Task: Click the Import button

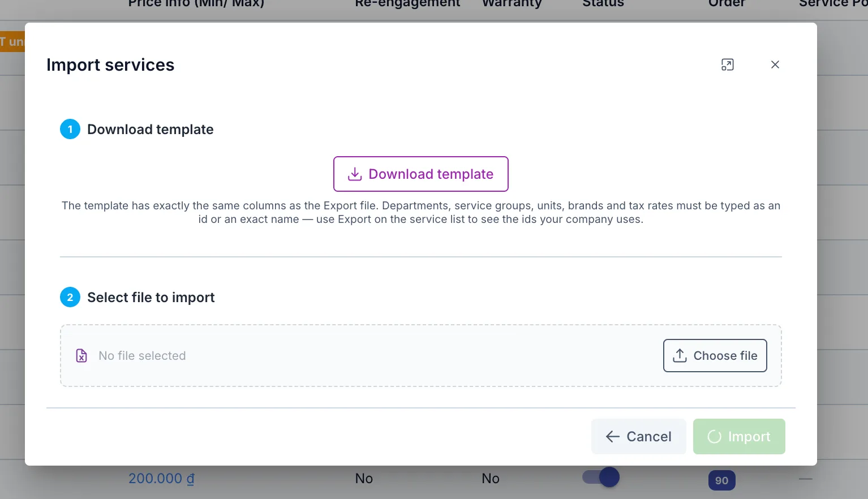Action: tap(739, 437)
